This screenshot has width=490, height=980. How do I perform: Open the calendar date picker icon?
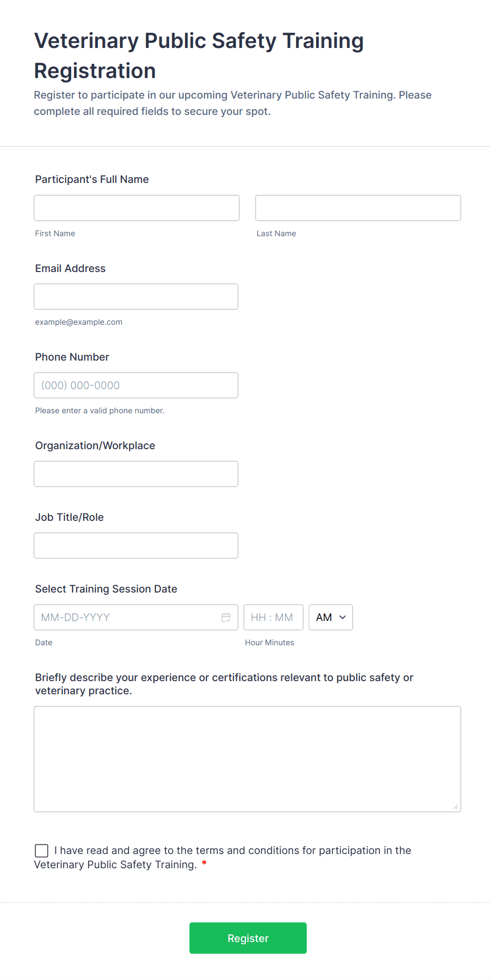coord(226,617)
